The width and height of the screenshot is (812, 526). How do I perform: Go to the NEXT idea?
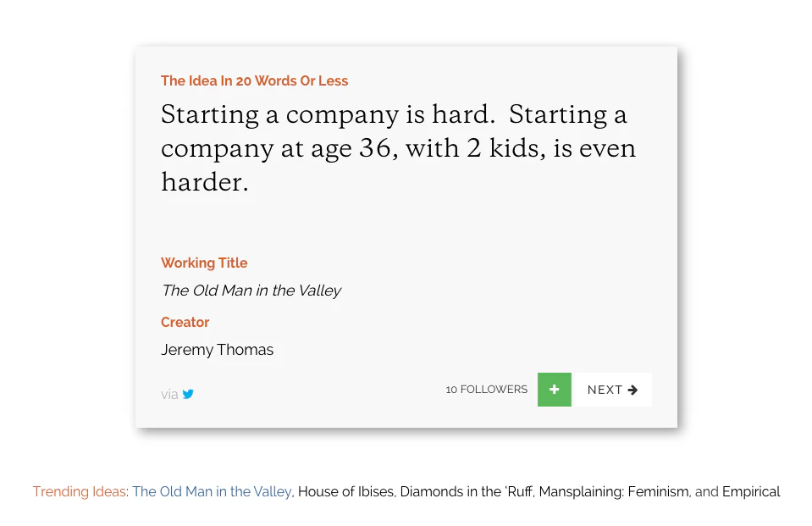[x=611, y=390]
